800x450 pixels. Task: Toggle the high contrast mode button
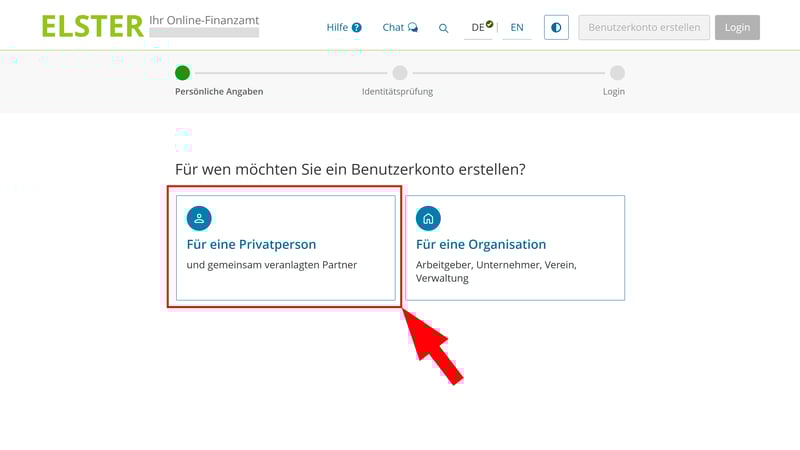[556, 28]
